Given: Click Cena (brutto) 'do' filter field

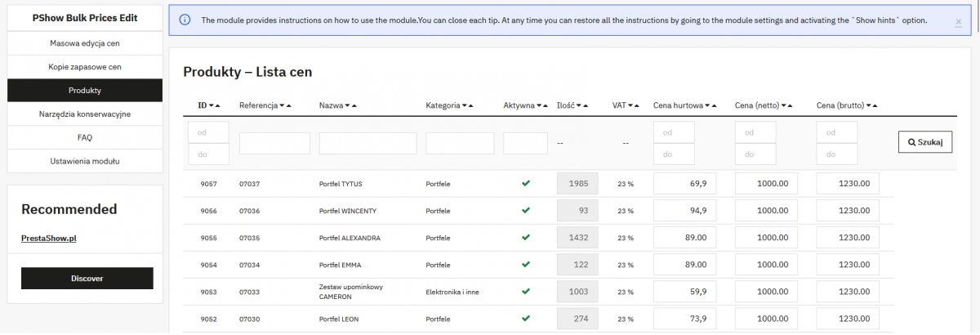Looking at the screenshot, I should tap(837, 154).
